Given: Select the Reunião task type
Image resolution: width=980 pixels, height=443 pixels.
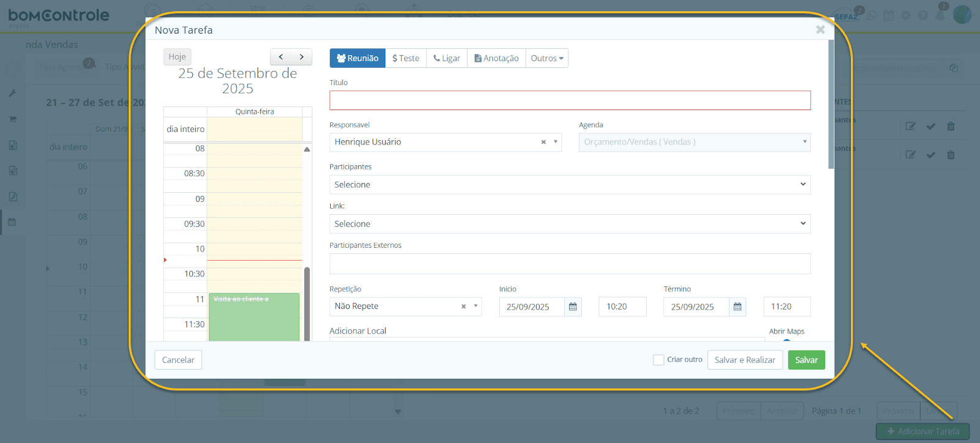Looking at the screenshot, I should (358, 58).
